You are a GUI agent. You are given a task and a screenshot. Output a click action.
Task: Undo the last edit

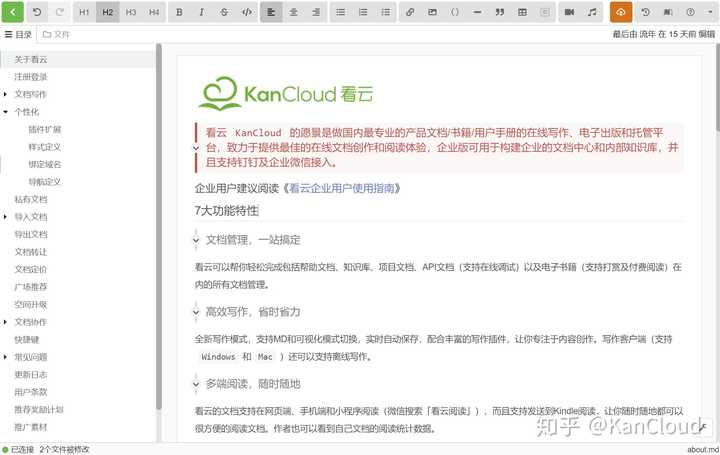coord(37,12)
